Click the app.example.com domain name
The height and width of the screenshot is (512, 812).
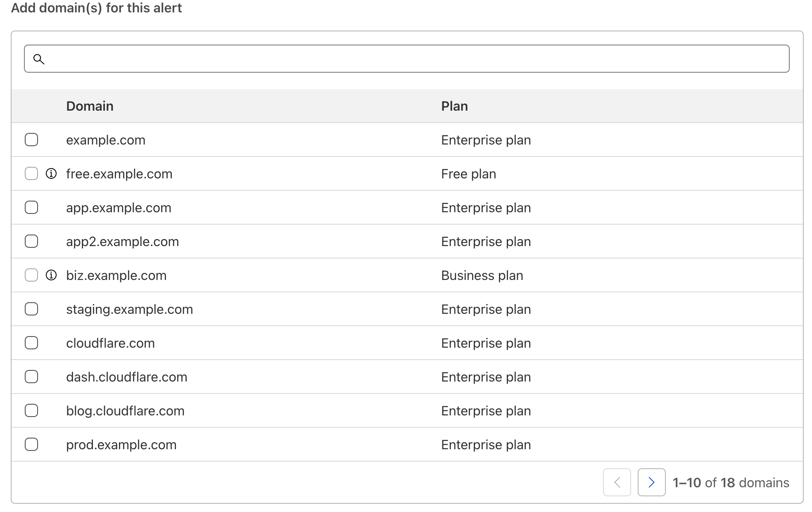(119, 208)
